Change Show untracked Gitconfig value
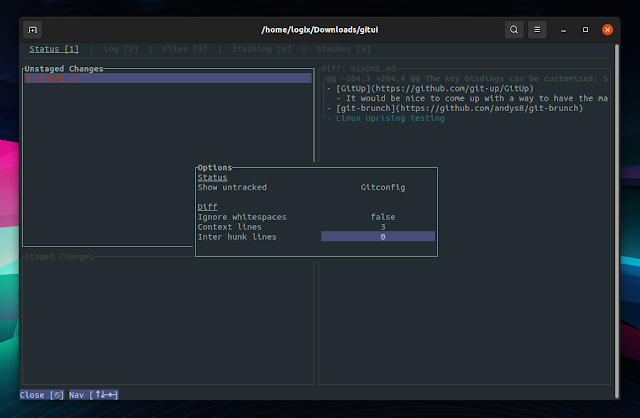 (383, 187)
